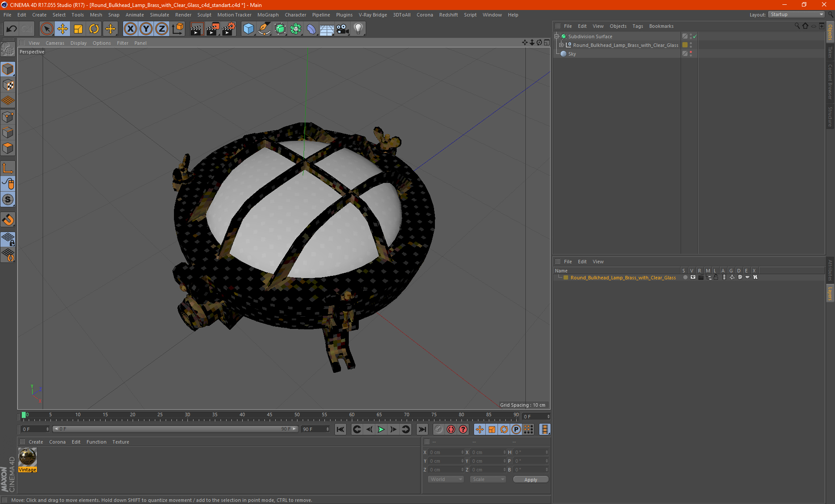Switch to Edges mode
Screen dimensions: 835x504
(8, 133)
